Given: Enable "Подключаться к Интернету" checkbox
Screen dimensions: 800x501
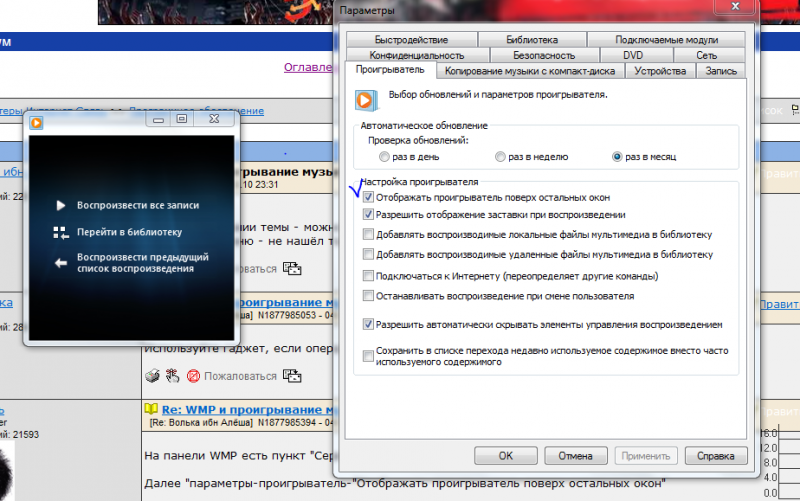Looking at the screenshot, I should pos(369,275).
